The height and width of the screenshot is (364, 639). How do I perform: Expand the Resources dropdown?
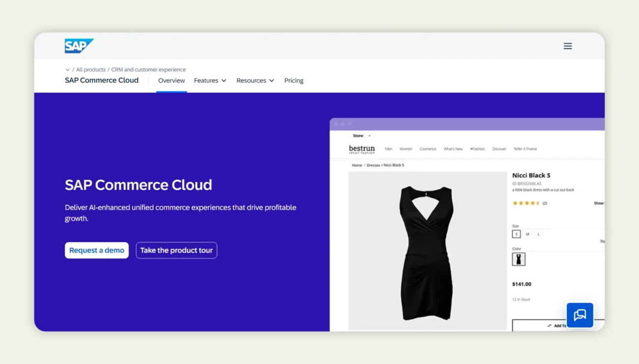point(255,81)
